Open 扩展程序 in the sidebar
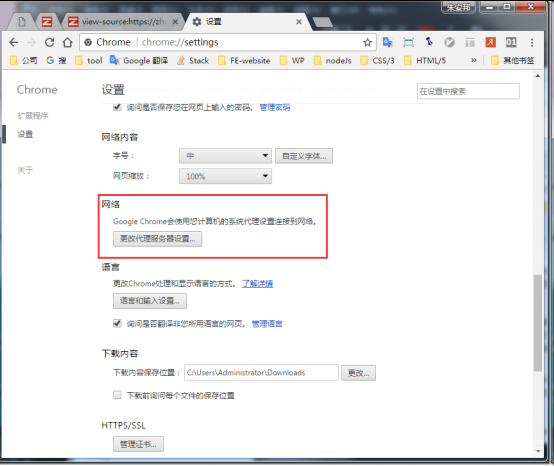This screenshot has width=554, height=466. pyautogui.click(x=33, y=116)
